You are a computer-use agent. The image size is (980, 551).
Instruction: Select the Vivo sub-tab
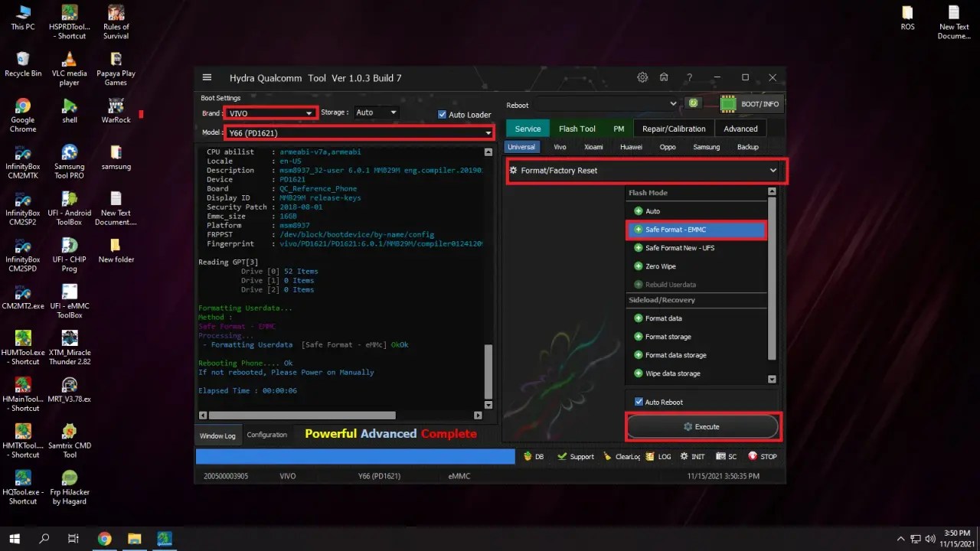560,147
